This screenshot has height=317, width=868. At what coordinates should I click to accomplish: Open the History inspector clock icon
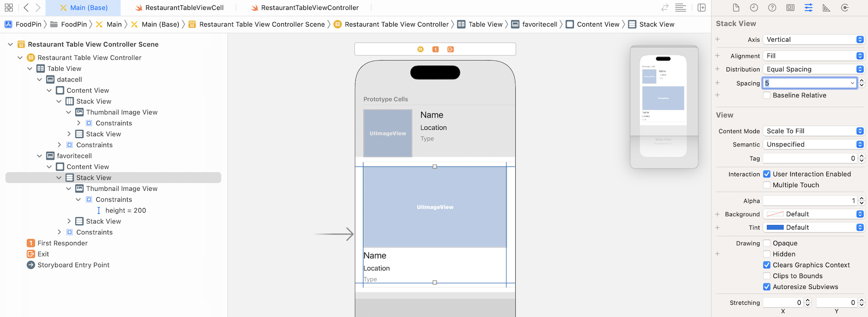click(754, 8)
